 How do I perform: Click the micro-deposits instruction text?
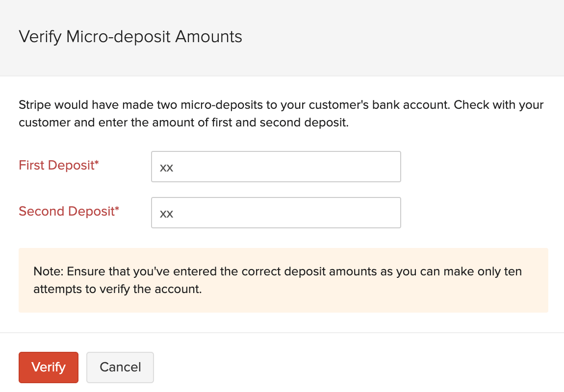coord(281,113)
